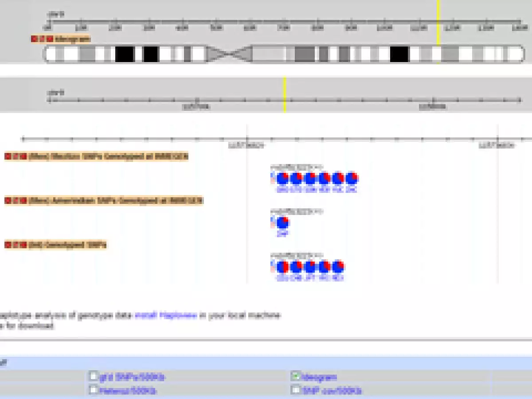Screen dimensions: 532x399
Task: Enable the Heterozi/500Kb checkbox
Action: click(93, 390)
